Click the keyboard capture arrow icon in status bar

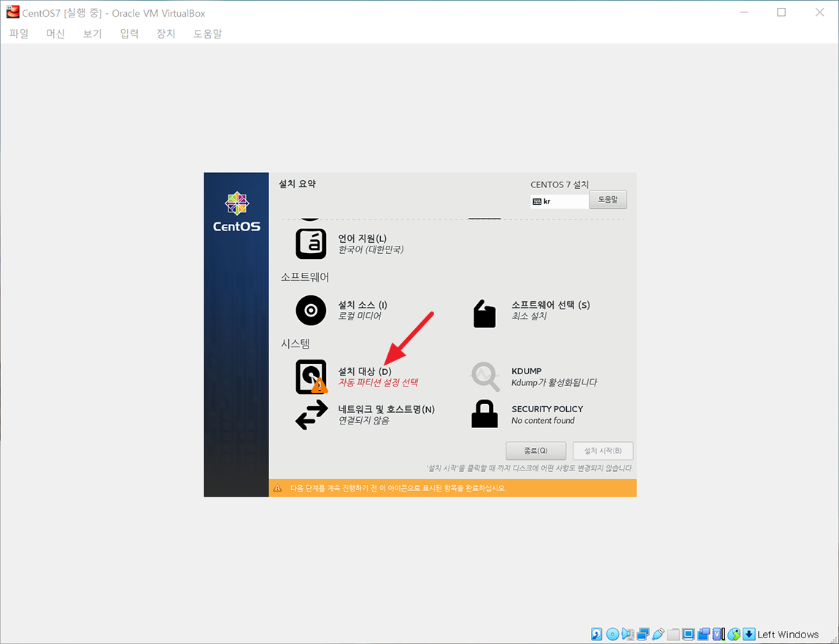(749, 634)
